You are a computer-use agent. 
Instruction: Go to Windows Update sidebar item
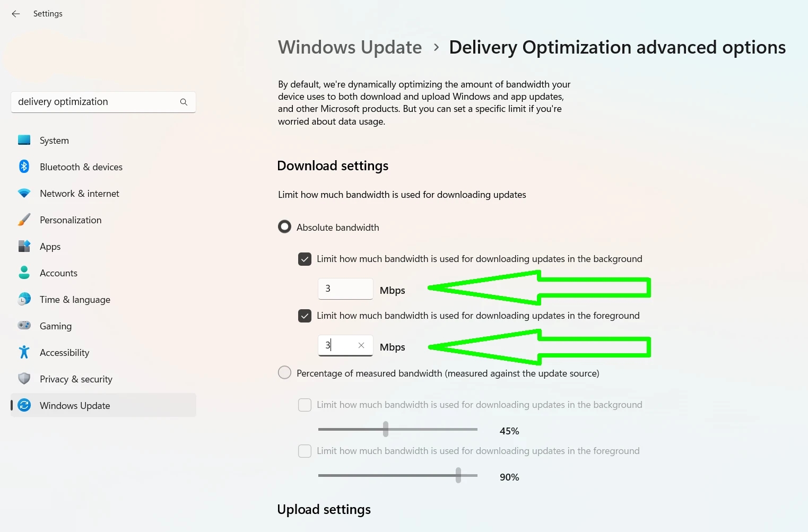pos(103,405)
